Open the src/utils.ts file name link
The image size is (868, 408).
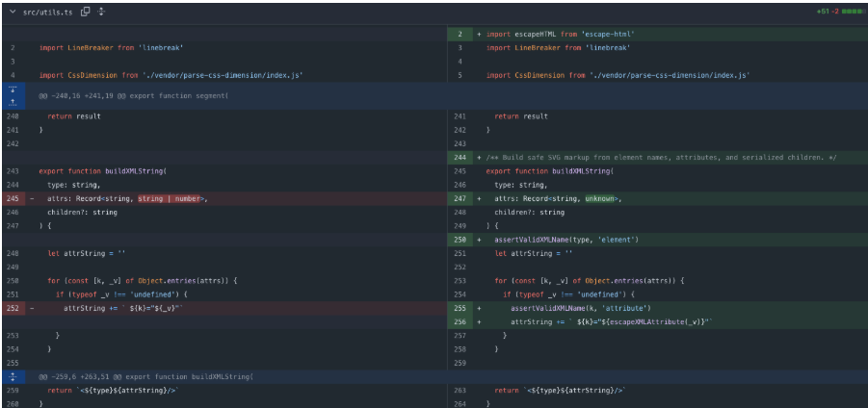click(x=49, y=12)
